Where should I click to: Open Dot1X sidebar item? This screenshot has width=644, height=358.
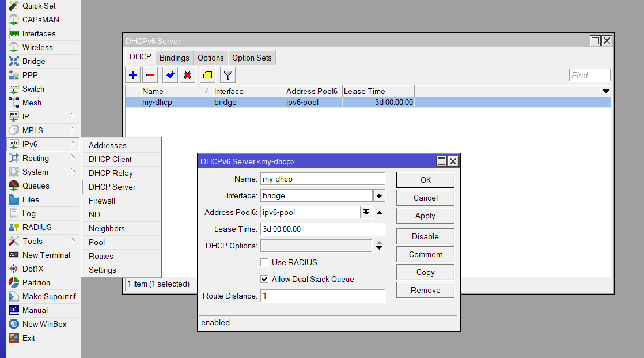(x=43, y=269)
